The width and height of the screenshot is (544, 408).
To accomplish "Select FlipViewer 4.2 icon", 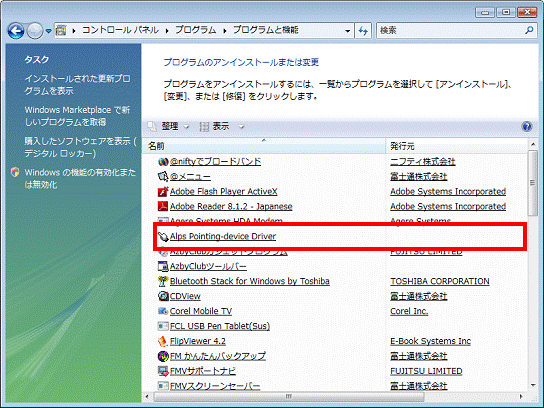I will pyautogui.click(x=163, y=341).
